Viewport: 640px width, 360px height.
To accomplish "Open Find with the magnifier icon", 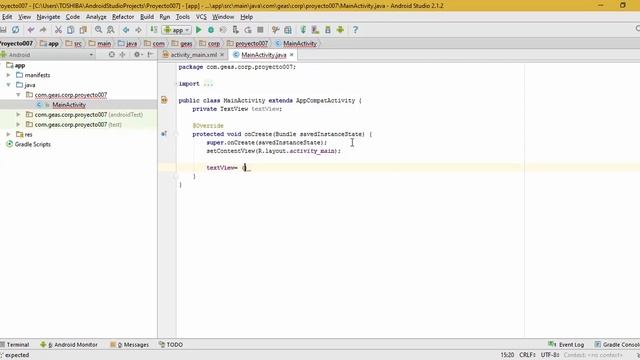I will click(x=98, y=30).
